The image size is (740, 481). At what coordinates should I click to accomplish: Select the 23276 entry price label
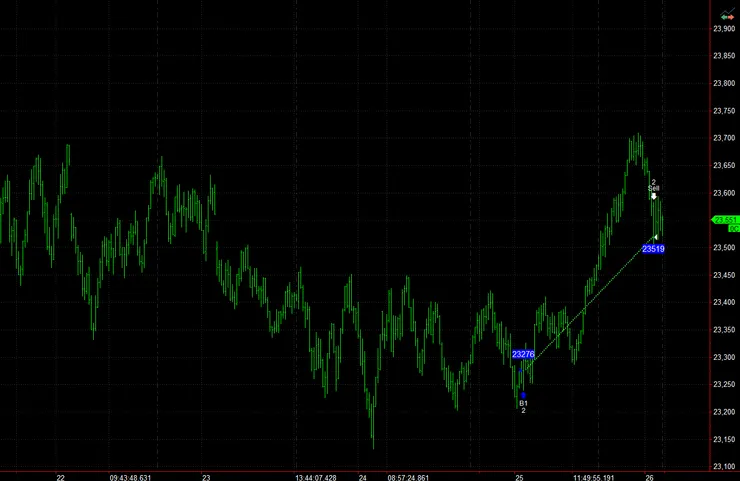coord(523,354)
